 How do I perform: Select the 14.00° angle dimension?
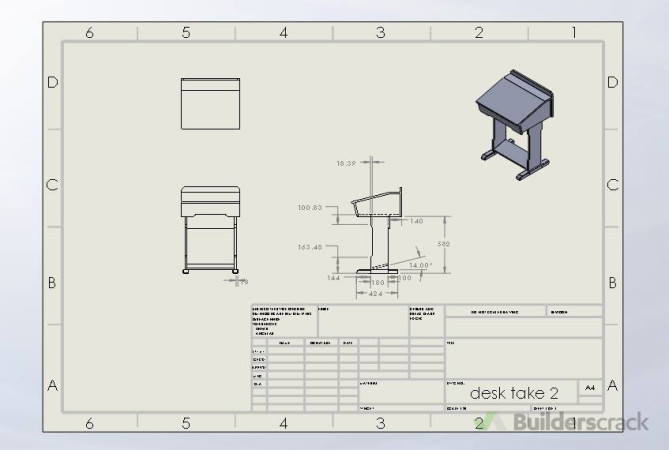421,265
